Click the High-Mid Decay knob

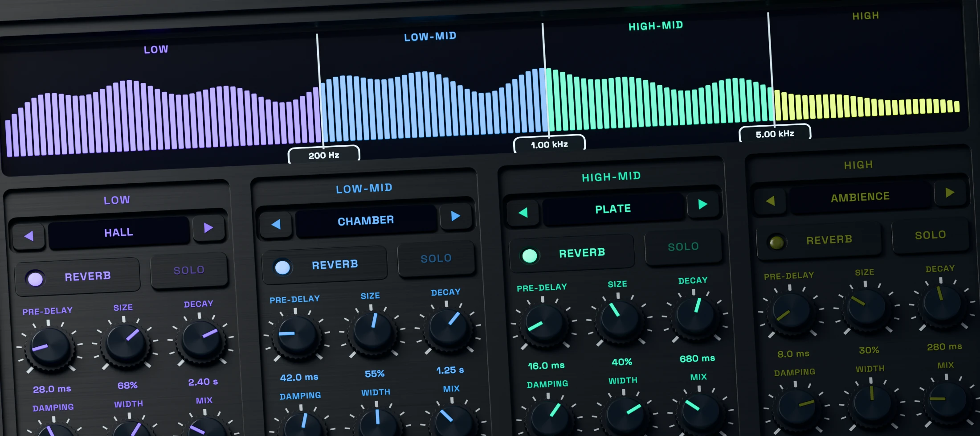696,316
